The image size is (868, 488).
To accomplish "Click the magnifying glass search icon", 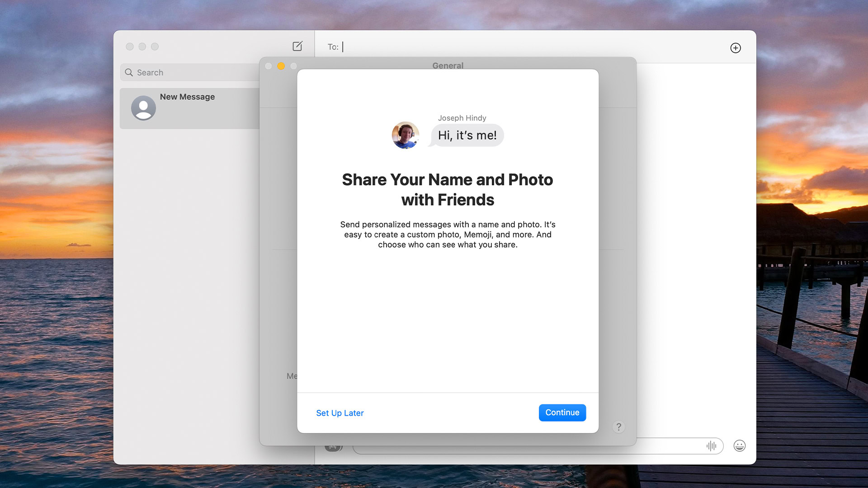I will (x=129, y=72).
